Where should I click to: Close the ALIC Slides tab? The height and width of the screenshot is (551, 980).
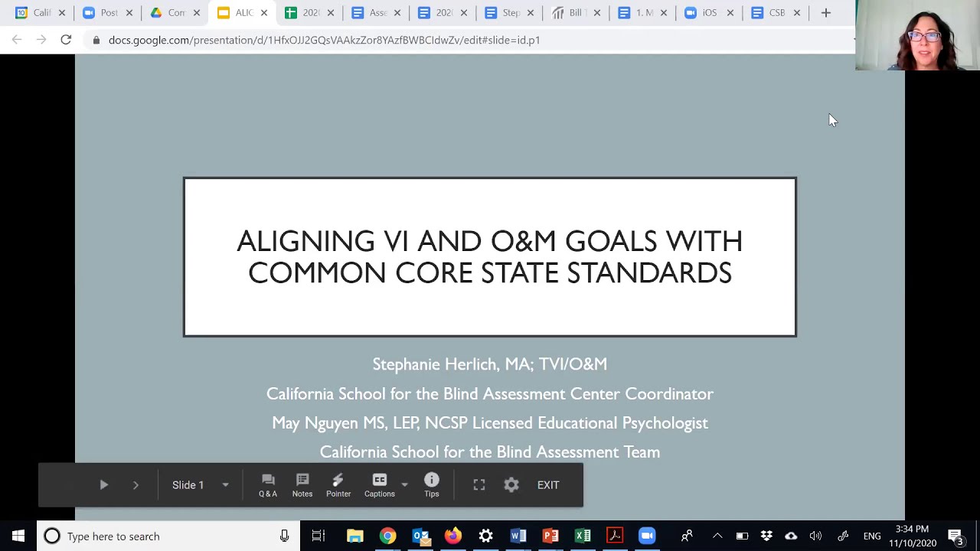tap(264, 13)
